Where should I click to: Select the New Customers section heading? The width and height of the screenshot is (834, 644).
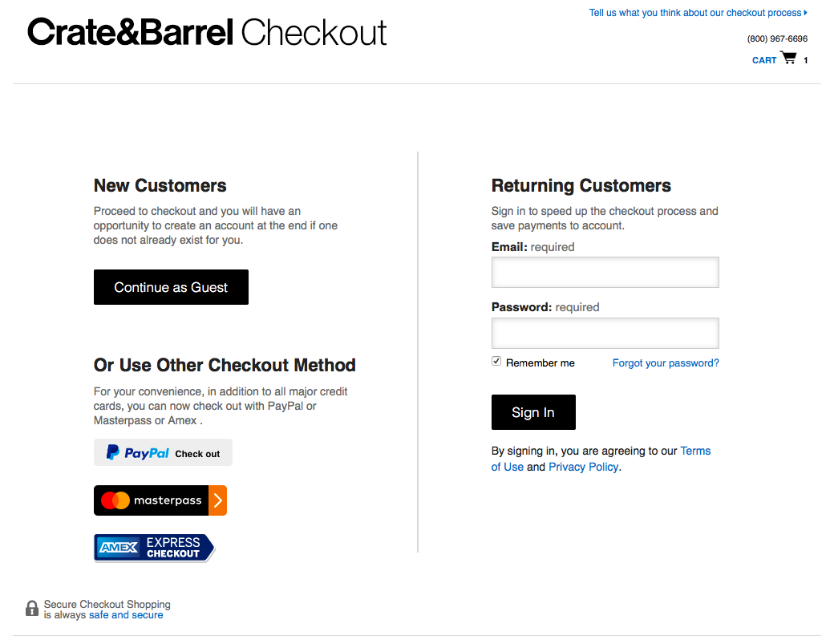click(x=160, y=185)
